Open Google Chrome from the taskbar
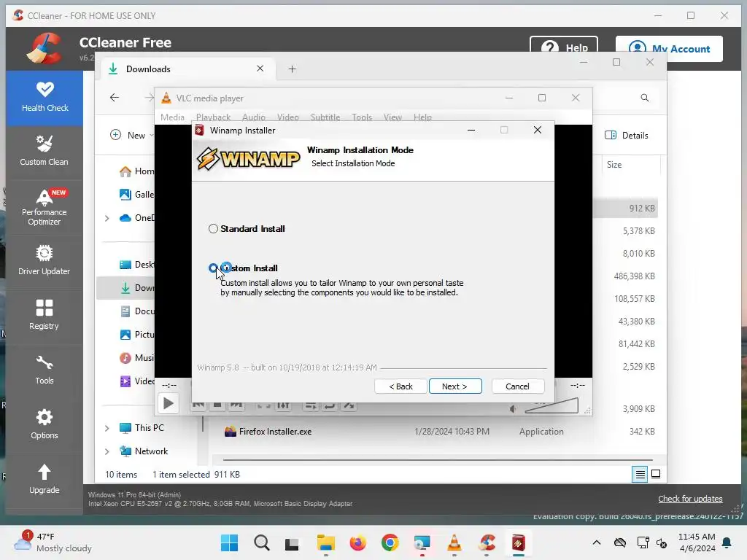 390,542
